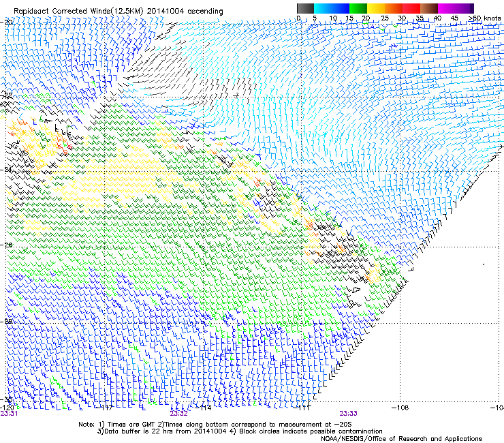Screen dimensions: 504x443
Task: Click the magenta 40-45 knots legend segment
Action: coord(447,8)
